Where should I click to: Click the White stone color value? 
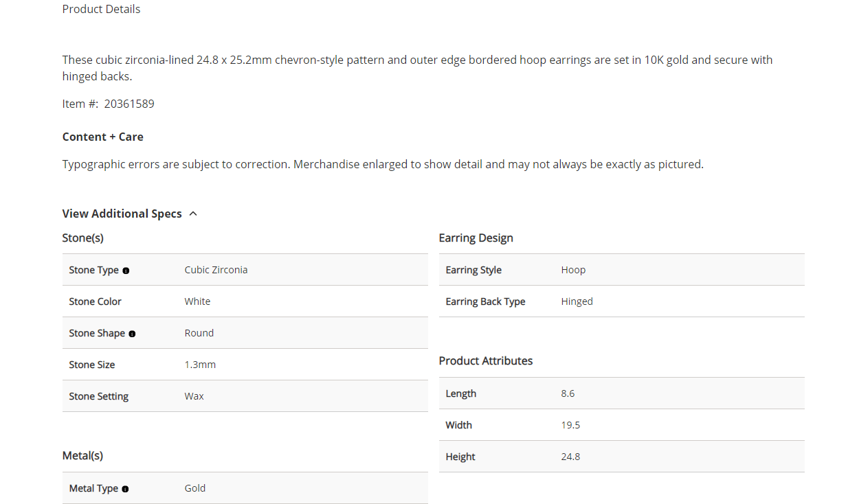coord(197,301)
